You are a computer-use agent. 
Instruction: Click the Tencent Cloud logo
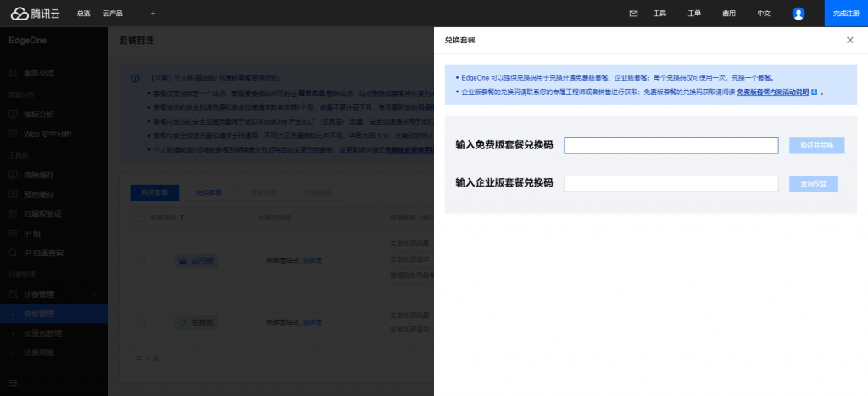click(x=35, y=14)
